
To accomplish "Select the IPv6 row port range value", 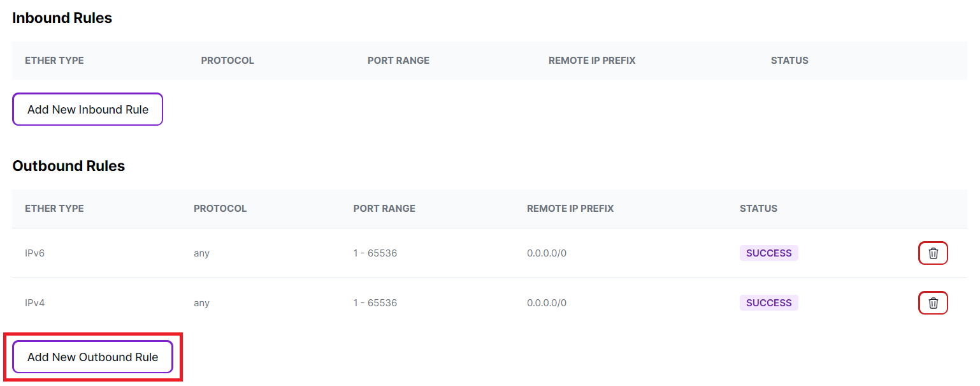I will (375, 253).
